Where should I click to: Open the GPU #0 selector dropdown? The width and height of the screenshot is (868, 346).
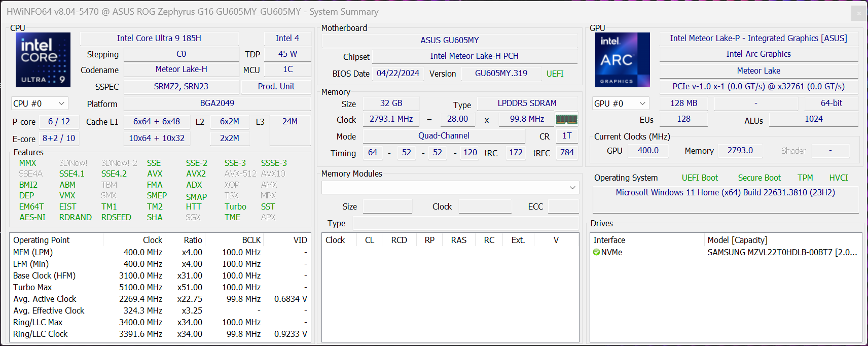click(x=621, y=103)
